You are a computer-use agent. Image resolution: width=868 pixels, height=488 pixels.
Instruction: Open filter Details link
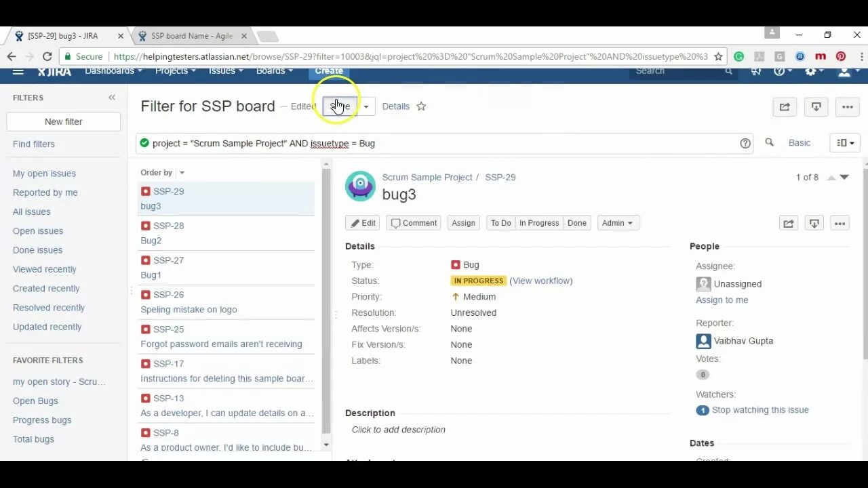[x=396, y=106]
